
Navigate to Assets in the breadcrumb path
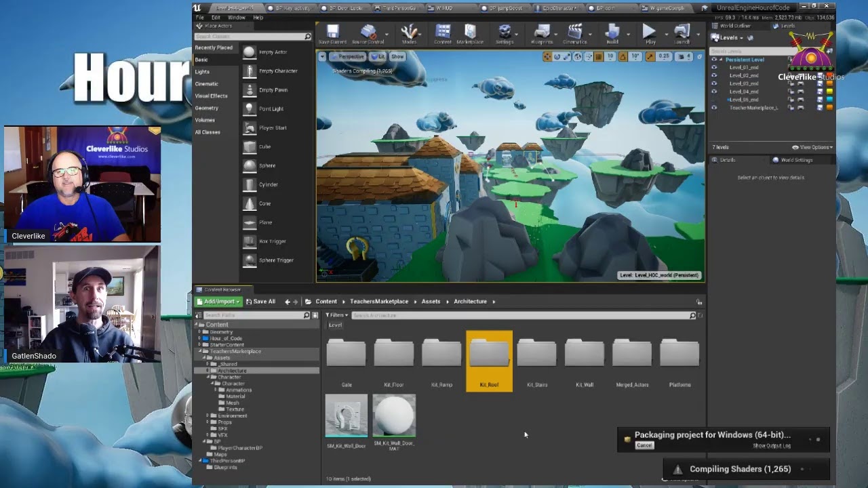[x=431, y=302]
